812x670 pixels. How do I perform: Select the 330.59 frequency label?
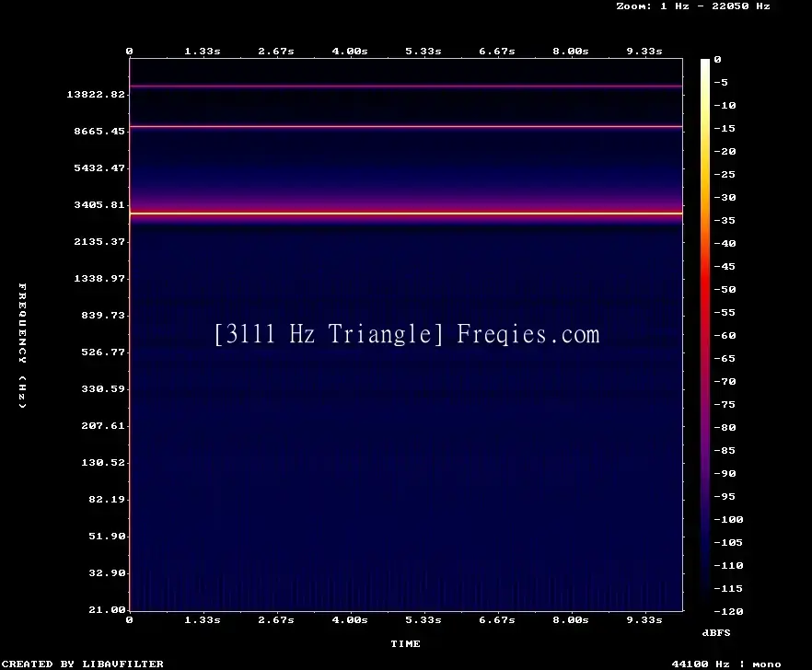[103, 388]
